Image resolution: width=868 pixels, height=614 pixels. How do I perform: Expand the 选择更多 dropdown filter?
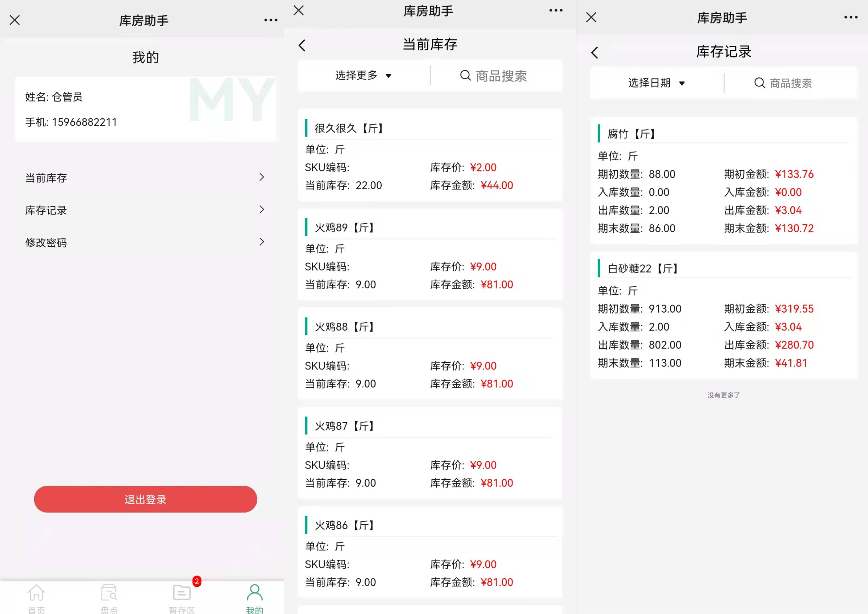(363, 76)
